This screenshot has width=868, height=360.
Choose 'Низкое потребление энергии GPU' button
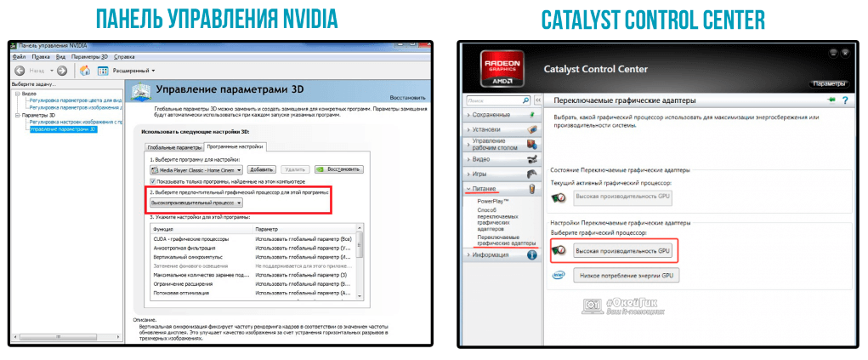click(x=627, y=276)
